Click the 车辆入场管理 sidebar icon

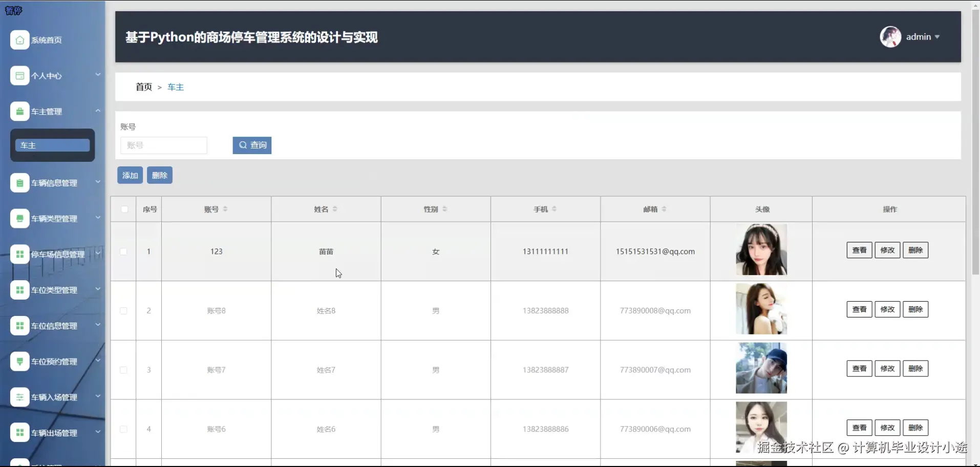tap(19, 397)
